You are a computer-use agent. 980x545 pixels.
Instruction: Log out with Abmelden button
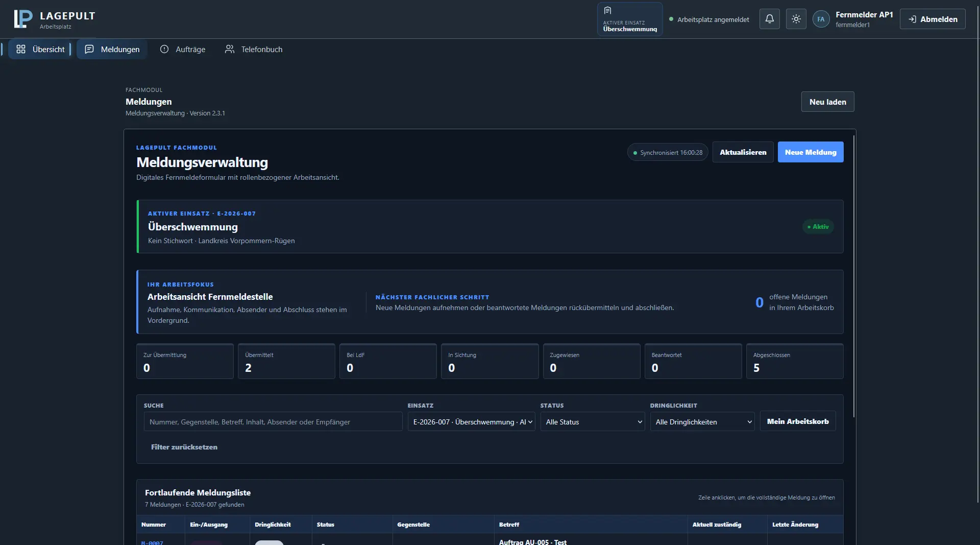932,19
